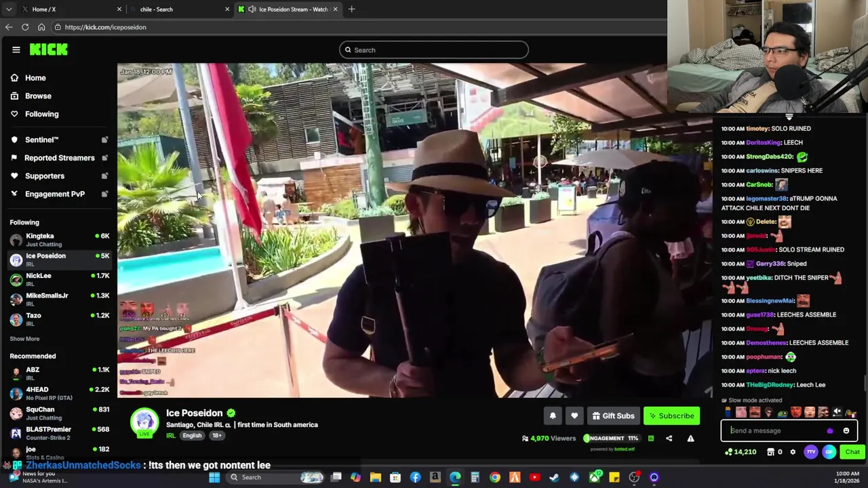Switch to the Home / X tab

coord(71,9)
